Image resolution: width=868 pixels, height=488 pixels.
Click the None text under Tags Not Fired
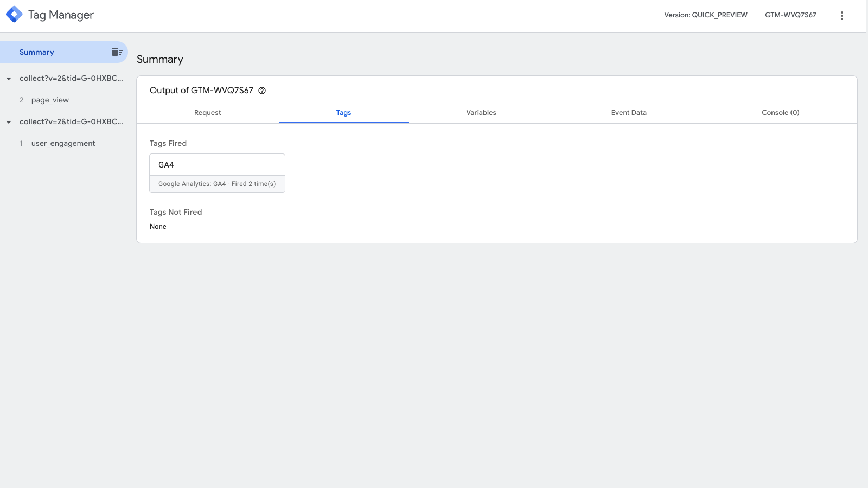point(158,227)
